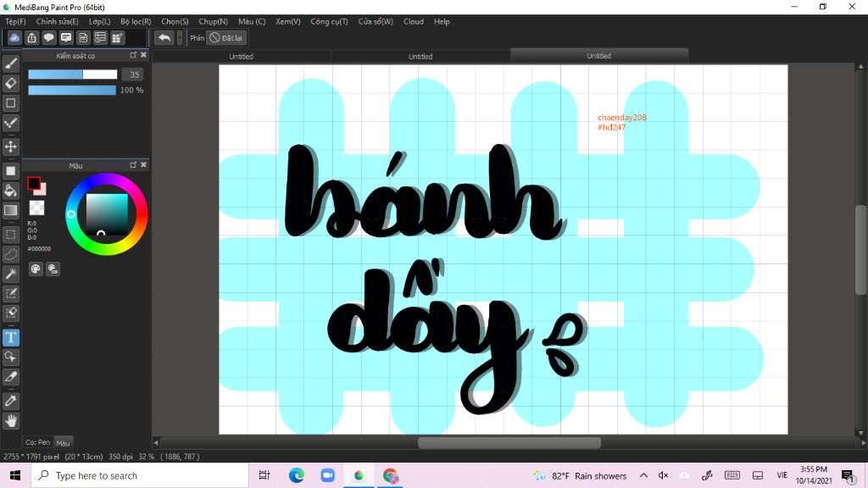Undock the Màu color panel
Image resolution: width=868 pixels, height=488 pixels.
(x=133, y=165)
